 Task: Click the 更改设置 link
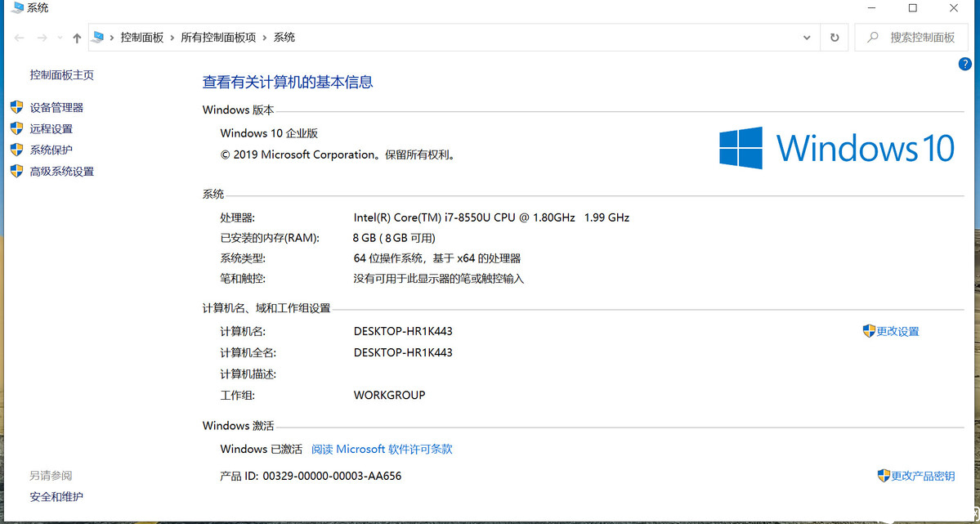click(x=897, y=331)
